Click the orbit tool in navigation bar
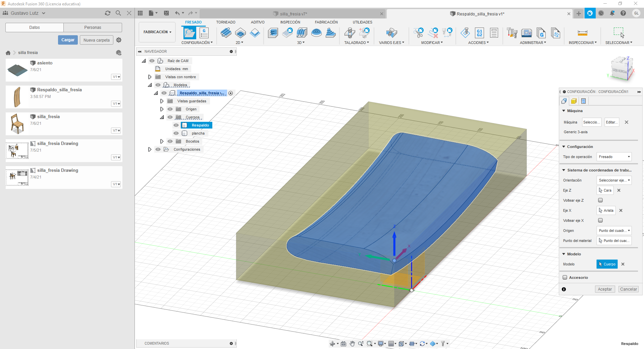 click(x=332, y=344)
